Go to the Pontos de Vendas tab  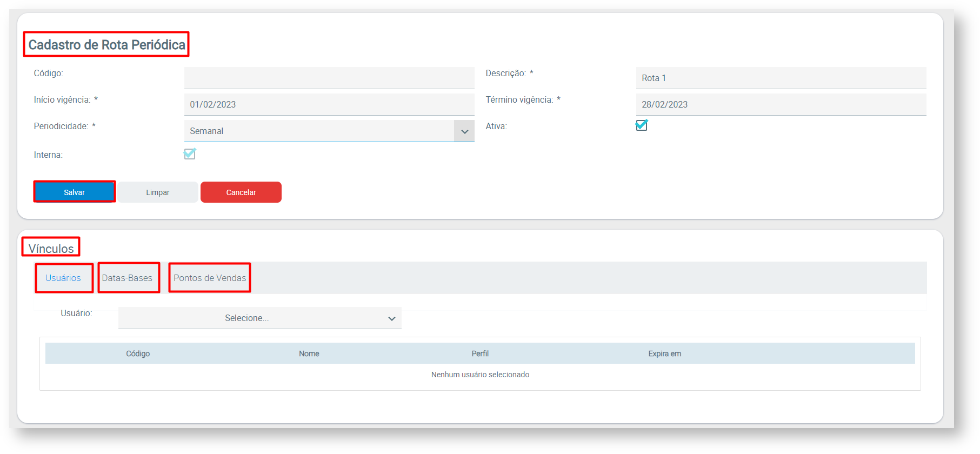(x=210, y=278)
